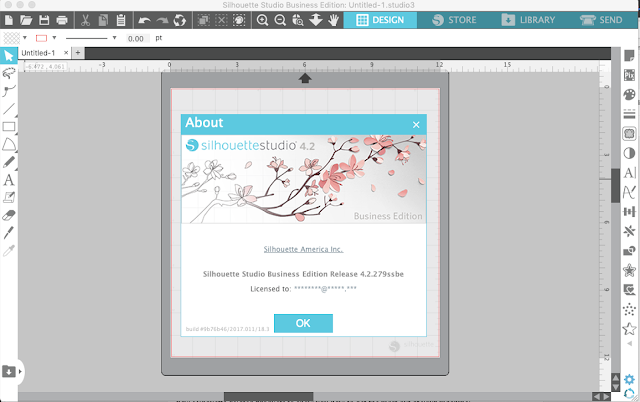Close the About dialog with the X
This screenshot has height=402, width=640.
(416, 125)
